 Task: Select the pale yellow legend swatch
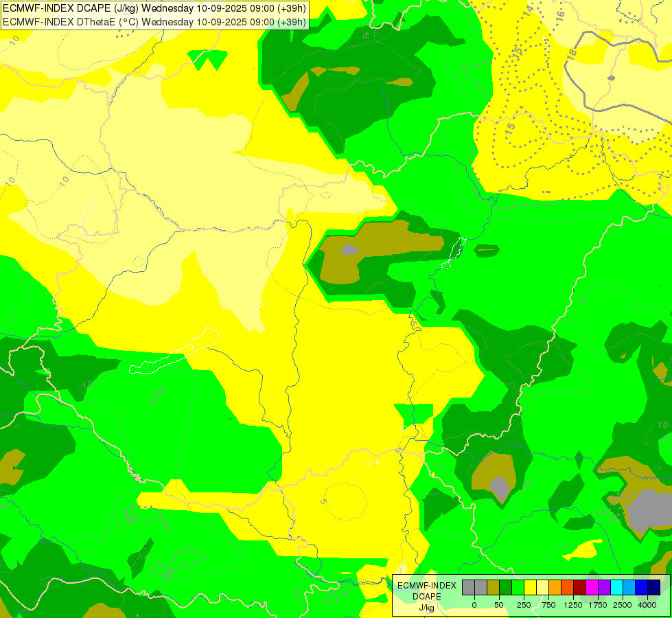[x=542, y=588]
